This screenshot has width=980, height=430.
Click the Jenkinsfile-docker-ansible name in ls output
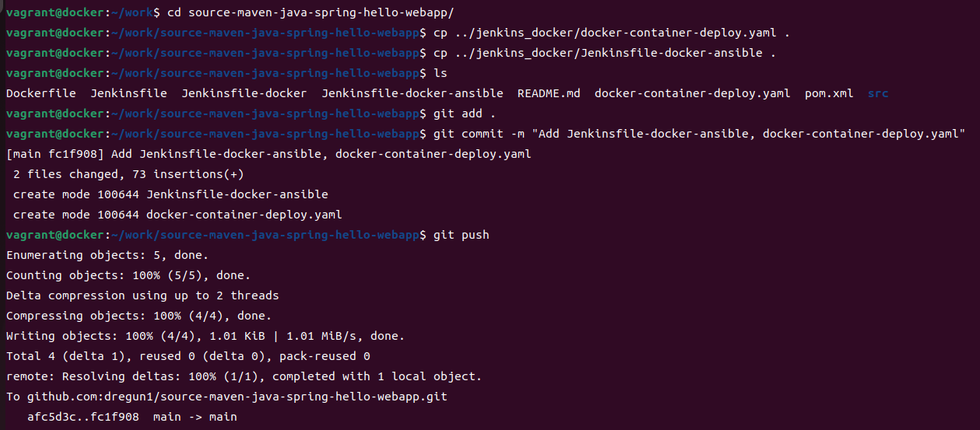tap(413, 93)
